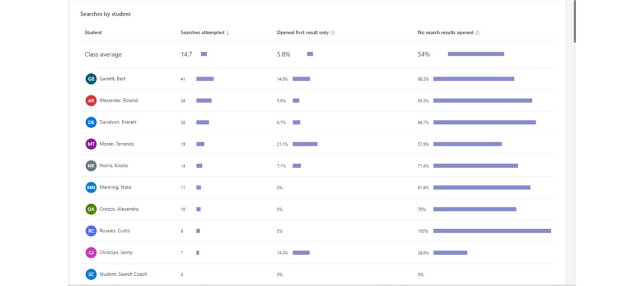Click the Search Coach student SC avatar
Image resolution: width=644 pixels, height=286 pixels.
pos(91,274)
